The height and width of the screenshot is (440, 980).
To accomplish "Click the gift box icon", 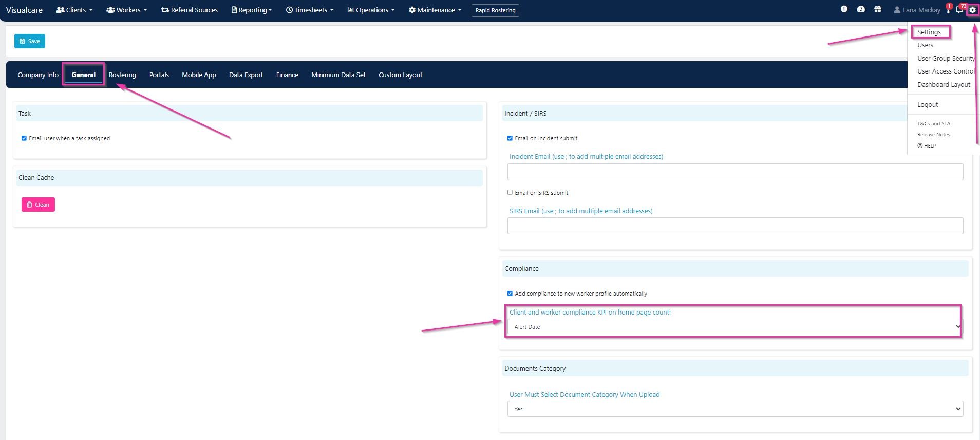I will coord(878,9).
